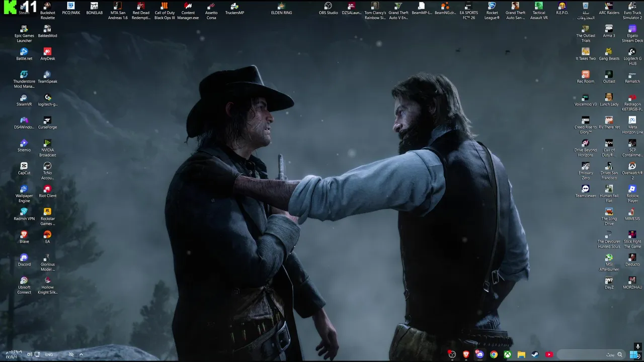Open ARC Raiders shortcut
Screen dimensions: 644x362
[x=609, y=8]
